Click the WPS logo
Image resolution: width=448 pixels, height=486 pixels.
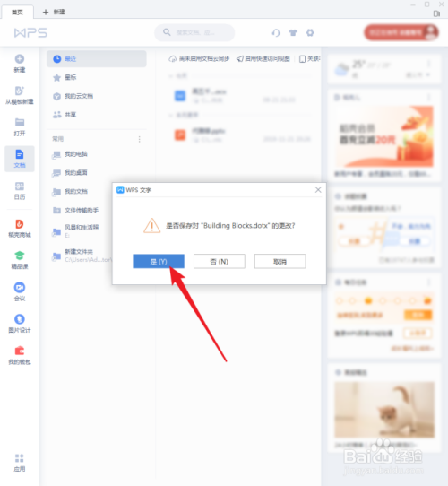[x=30, y=33]
